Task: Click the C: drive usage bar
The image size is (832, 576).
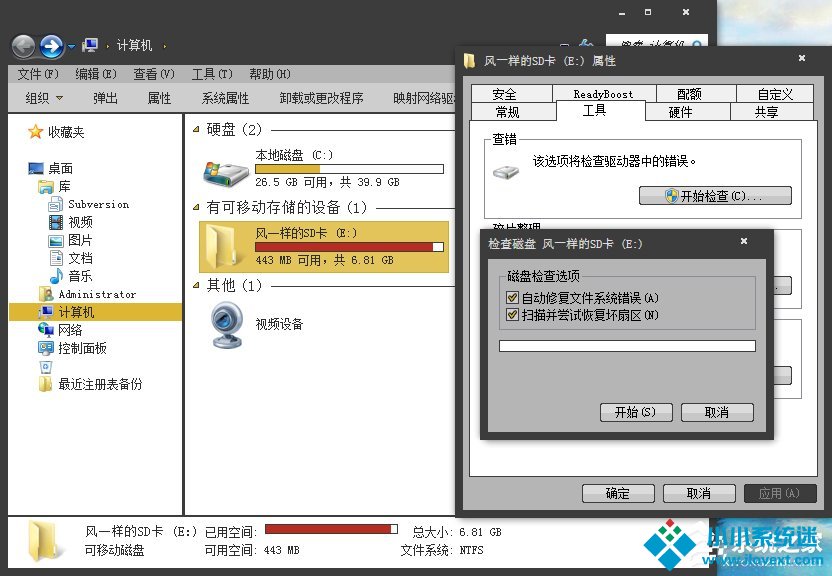Action: 349,169
